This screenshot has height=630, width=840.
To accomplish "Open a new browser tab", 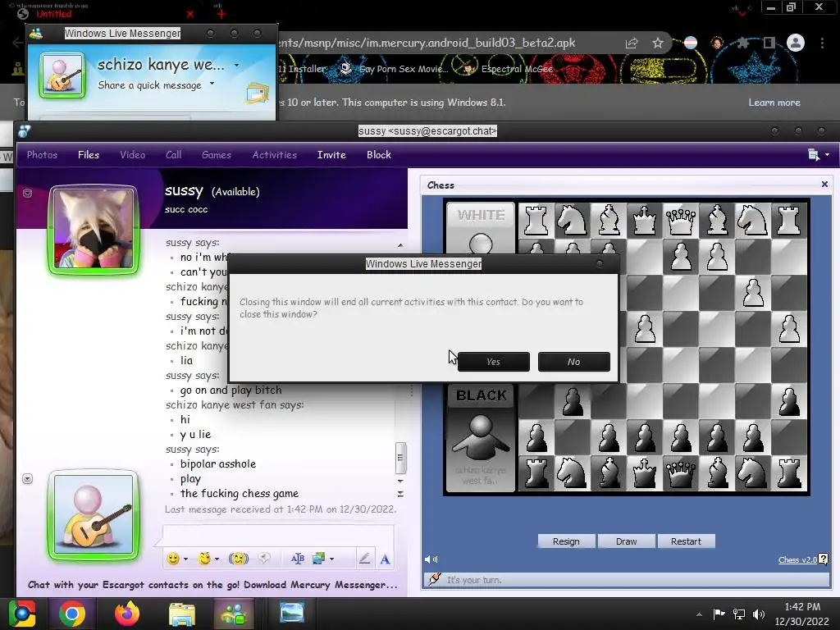I will coord(221,14).
